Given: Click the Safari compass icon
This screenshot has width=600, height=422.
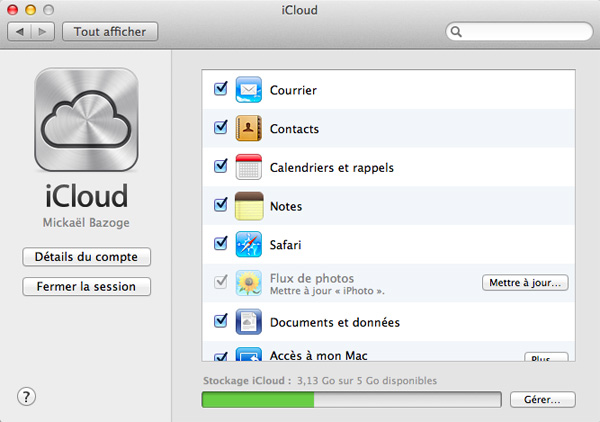Looking at the screenshot, I should pos(249,244).
